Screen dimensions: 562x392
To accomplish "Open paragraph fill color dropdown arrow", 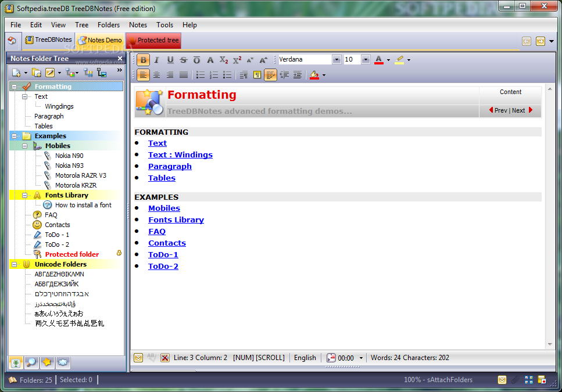I will [324, 75].
